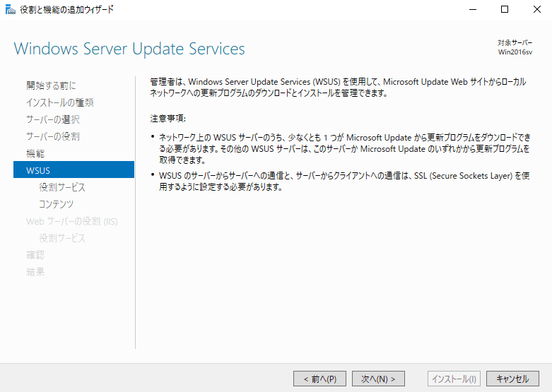
Task: Click the インストール(I) button
Action: [454, 379]
